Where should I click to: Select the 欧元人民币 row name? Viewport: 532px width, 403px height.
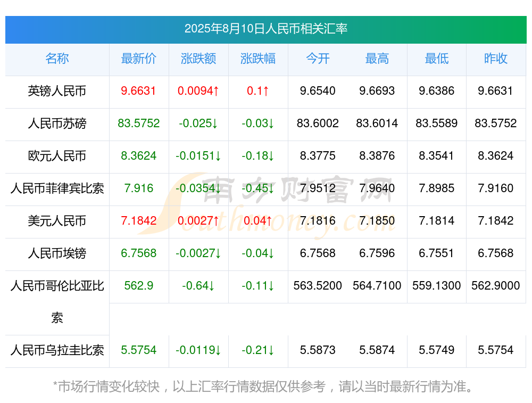(57, 156)
